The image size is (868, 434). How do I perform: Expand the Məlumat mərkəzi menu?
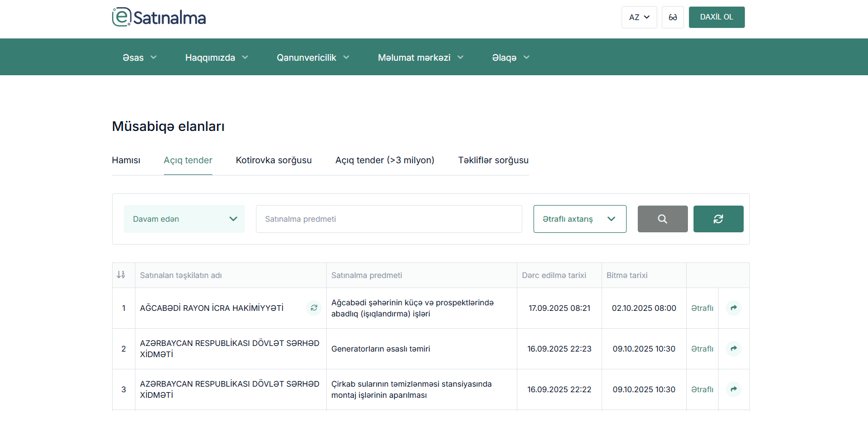pyautogui.click(x=421, y=57)
